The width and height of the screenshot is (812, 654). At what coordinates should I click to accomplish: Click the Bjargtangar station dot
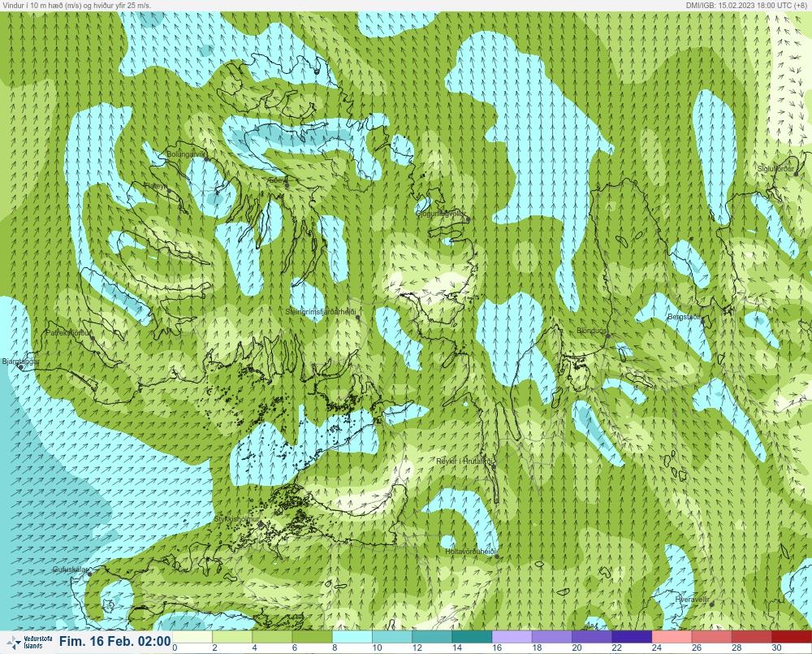pyautogui.click(x=21, y=367)
